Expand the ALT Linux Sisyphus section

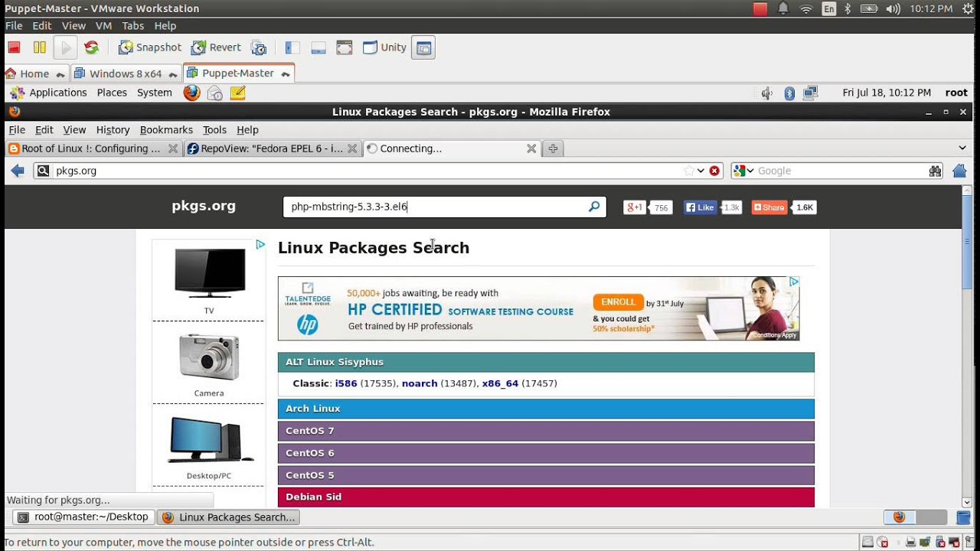coord(546,362)
